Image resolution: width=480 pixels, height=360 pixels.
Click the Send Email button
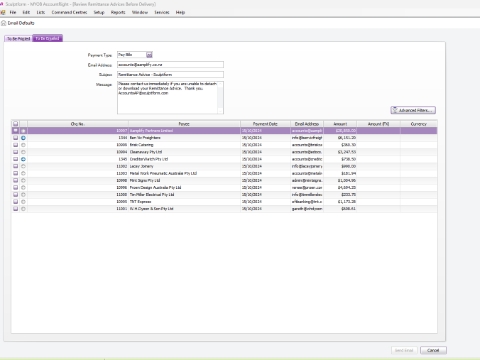tap(404, 350)
